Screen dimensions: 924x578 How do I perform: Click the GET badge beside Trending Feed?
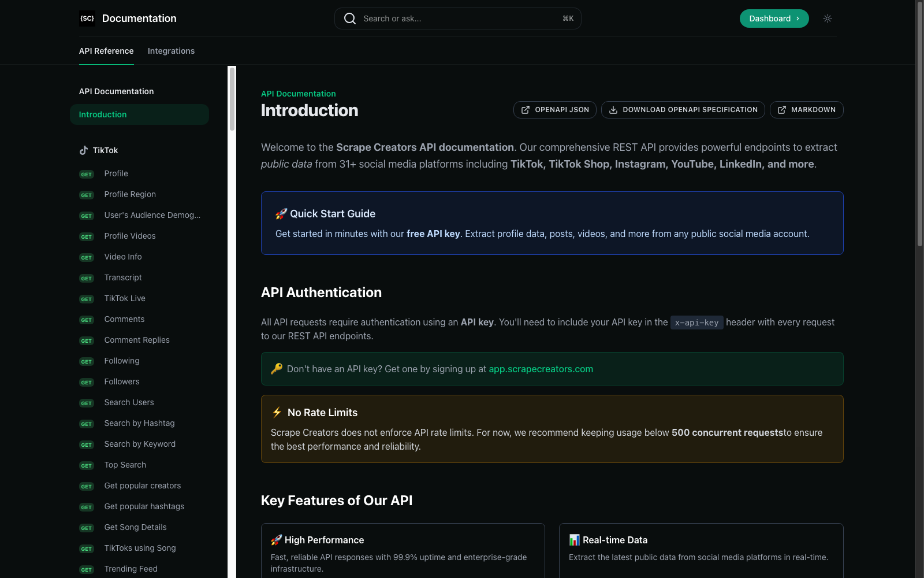click(87, 569)
